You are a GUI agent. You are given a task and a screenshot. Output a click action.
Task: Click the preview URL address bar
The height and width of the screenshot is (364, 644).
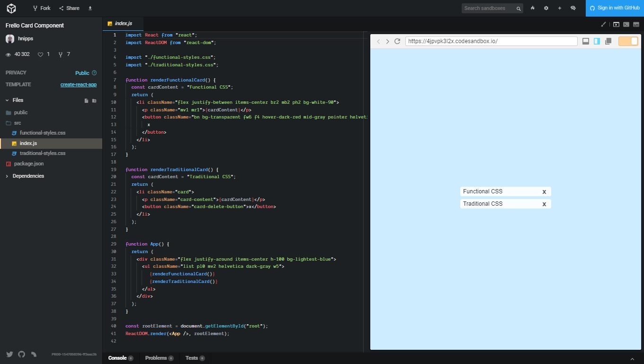click(492, 41)
